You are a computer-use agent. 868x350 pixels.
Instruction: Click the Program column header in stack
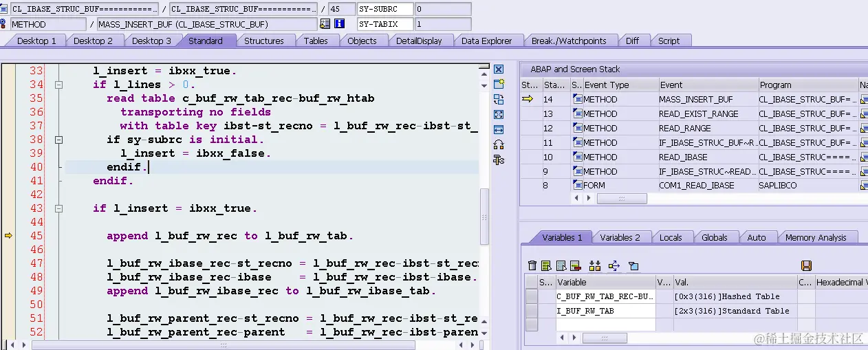(x=807, y=85)
